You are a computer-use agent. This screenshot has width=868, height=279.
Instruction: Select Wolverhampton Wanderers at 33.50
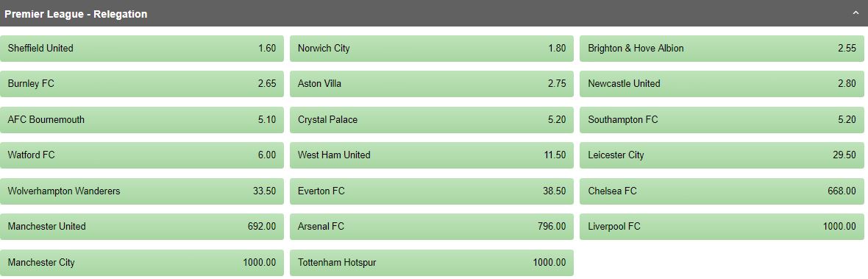point(142,191)
